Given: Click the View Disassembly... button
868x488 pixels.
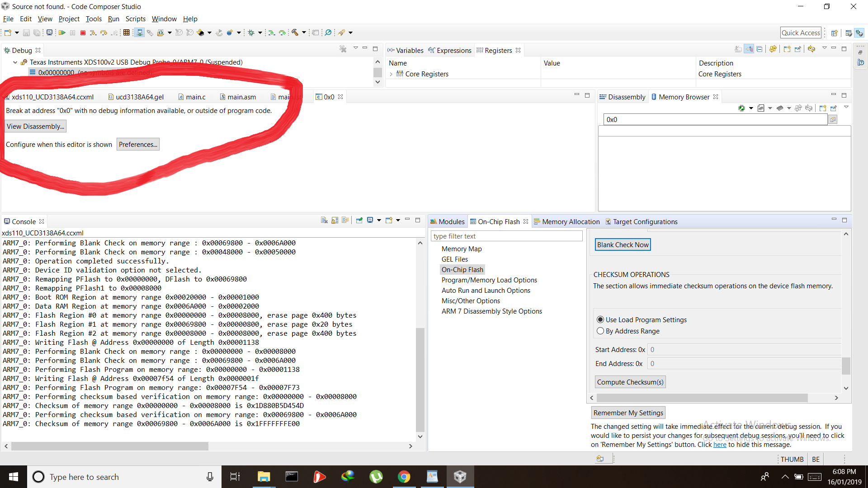Looking at the screenshot, I should tap(36, 126).
